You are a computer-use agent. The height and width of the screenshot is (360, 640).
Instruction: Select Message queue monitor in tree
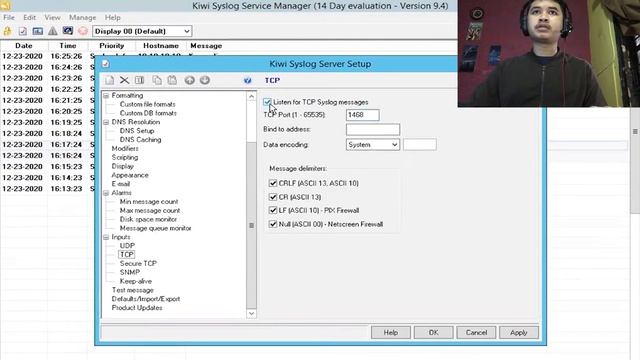[x=156, y=228]
